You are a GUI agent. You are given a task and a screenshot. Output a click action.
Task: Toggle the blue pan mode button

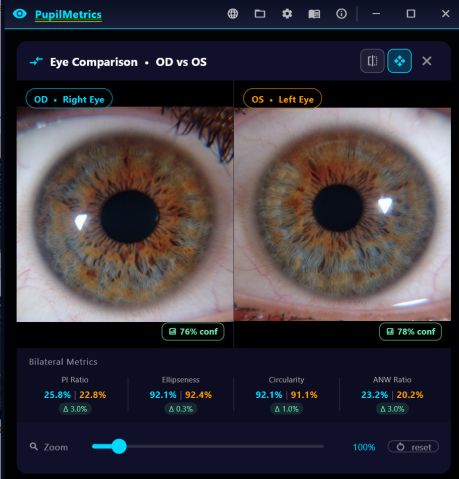tap(399, 61)
